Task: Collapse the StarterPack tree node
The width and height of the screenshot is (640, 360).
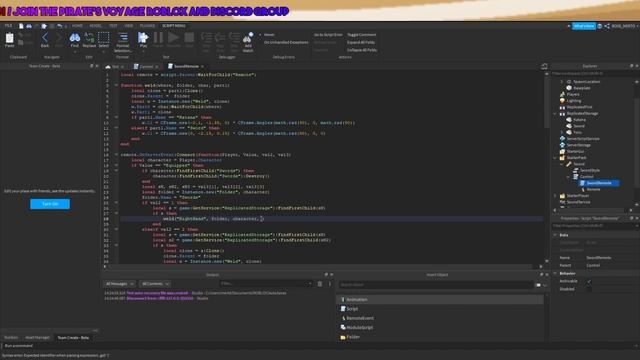Action: [x=555, y=158]
